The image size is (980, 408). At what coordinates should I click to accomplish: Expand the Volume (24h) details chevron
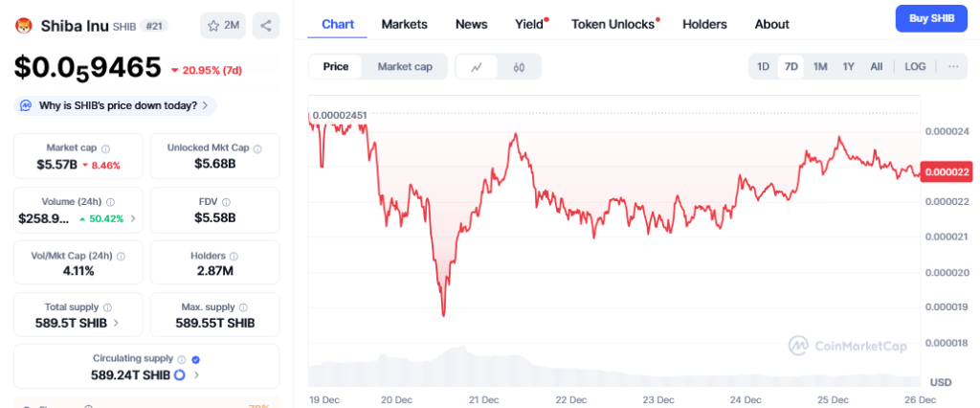(x=133, y=218)
